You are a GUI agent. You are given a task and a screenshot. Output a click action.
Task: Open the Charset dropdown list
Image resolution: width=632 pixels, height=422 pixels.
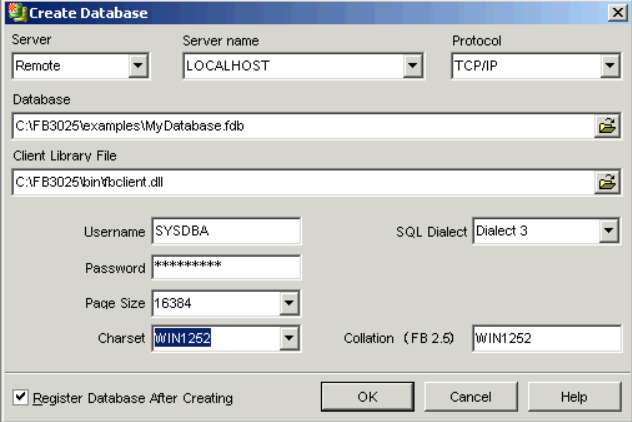[289, 338]
